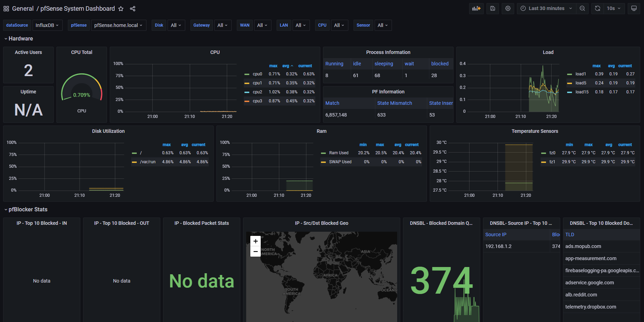
Task: Open the CPU Total panel title menu
Action: click(82, 52)
